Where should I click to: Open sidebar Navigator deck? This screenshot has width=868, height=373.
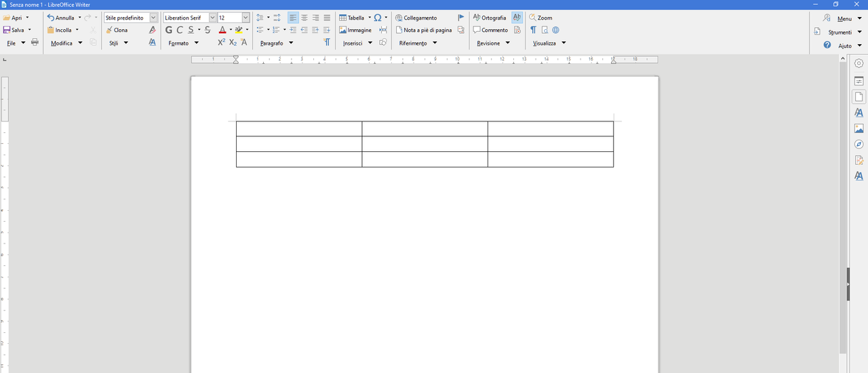859,144
